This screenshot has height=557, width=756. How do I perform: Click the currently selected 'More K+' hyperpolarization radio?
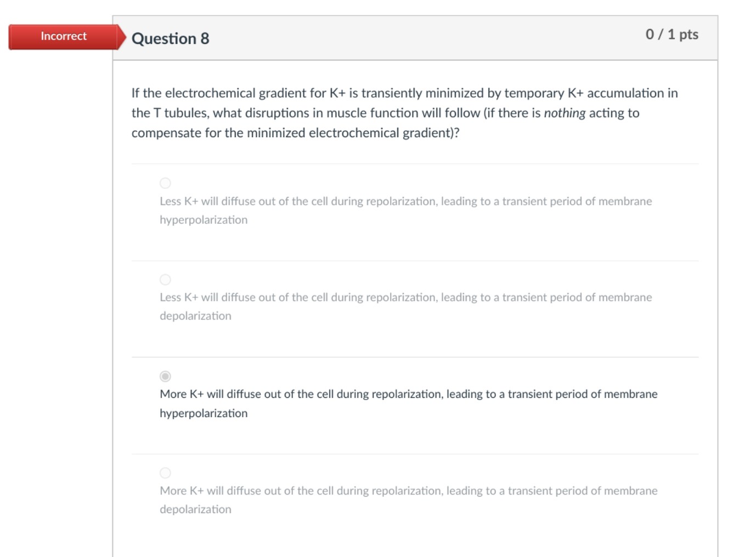pos(165,376)
